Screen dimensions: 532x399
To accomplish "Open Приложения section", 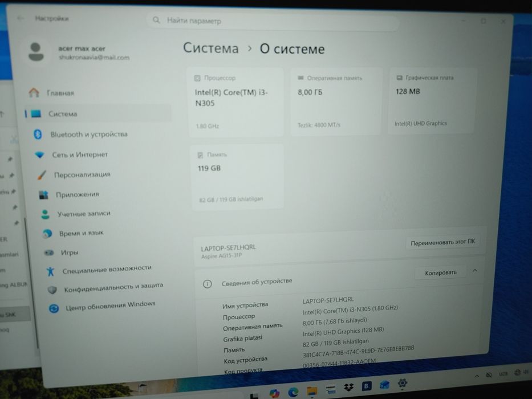I will [x=69, y=194].
